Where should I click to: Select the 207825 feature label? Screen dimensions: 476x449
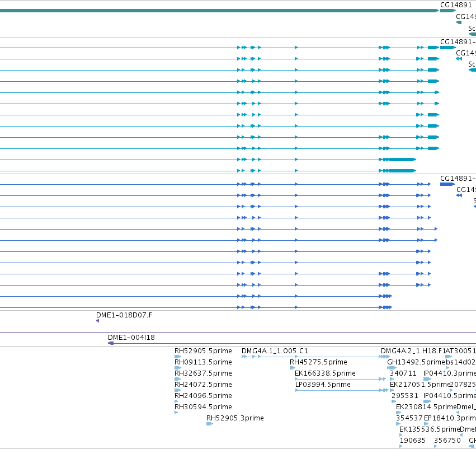point(463,385)
